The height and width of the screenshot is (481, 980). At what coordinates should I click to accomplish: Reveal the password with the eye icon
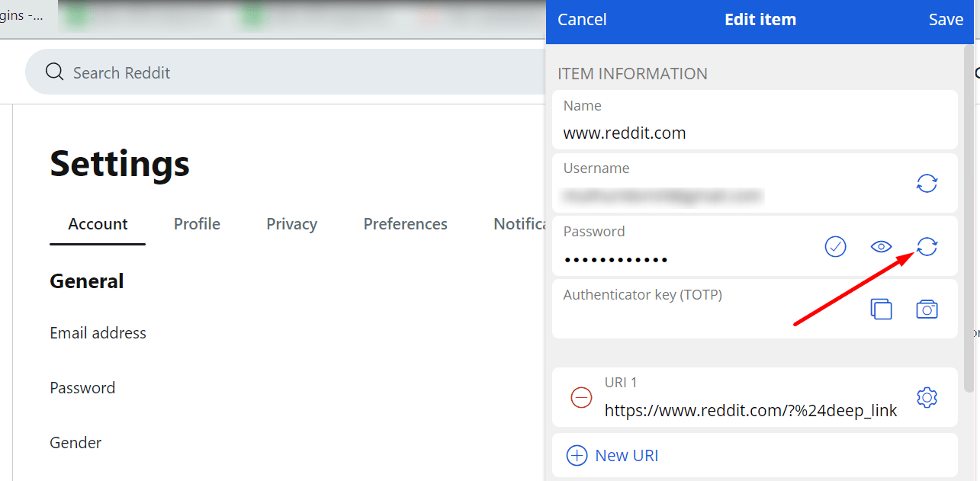(x=881, y=246)
